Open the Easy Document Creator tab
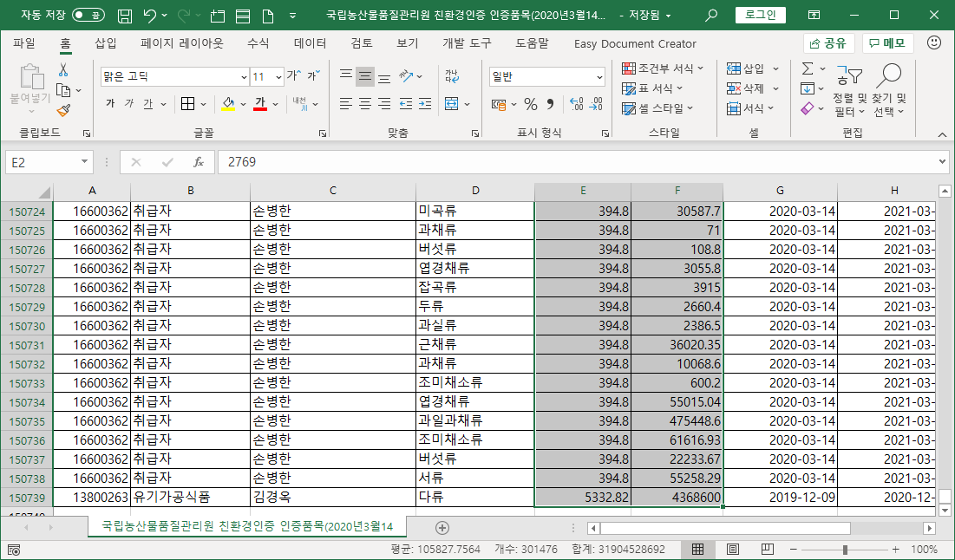Viewport: 955px width, 560px height. pos(635,44)
